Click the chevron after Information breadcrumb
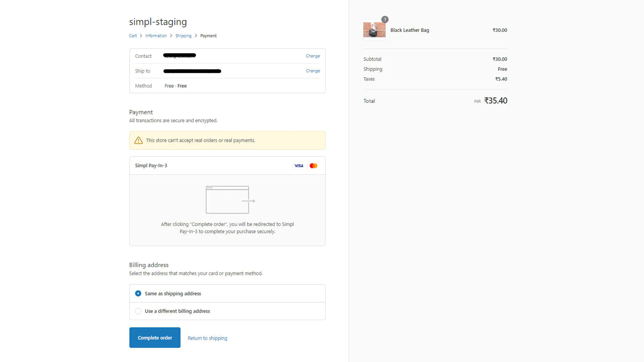Viewport: 644px width, 362px height. pyautogui.click(x=171, y=36)
